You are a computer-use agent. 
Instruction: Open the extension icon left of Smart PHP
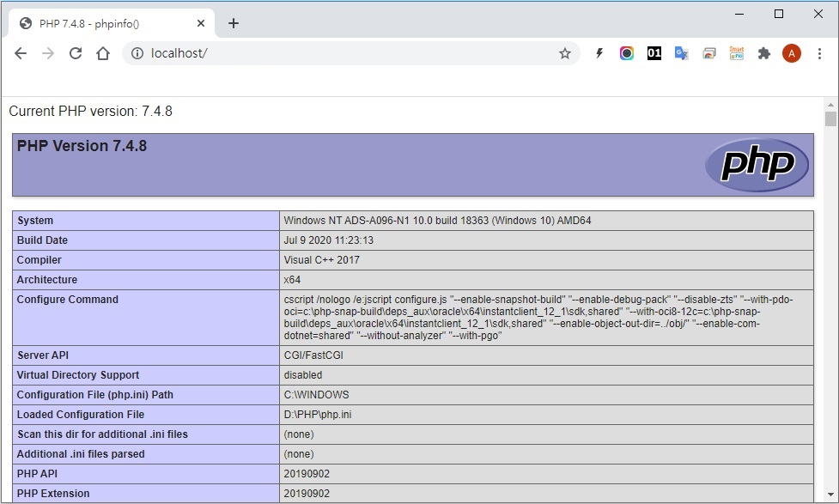(709, 53)
